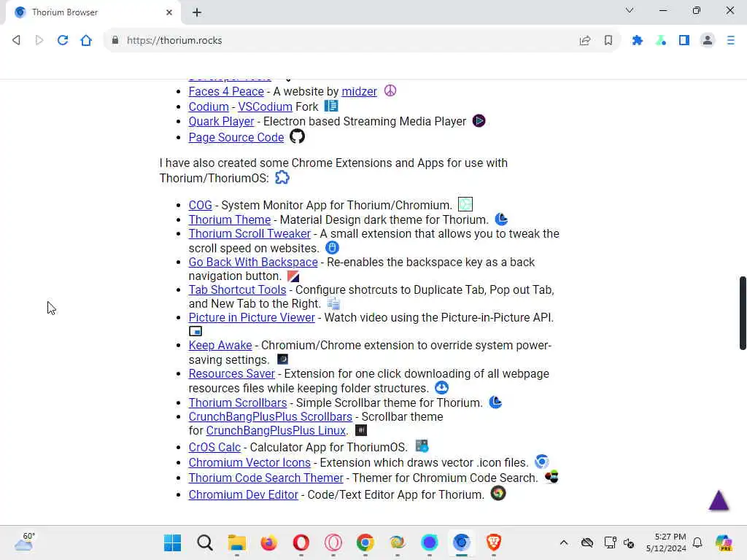Open the Thorium Scroll Tweaker link
Viewport: 747px width, 560px height.
point(249,234)
